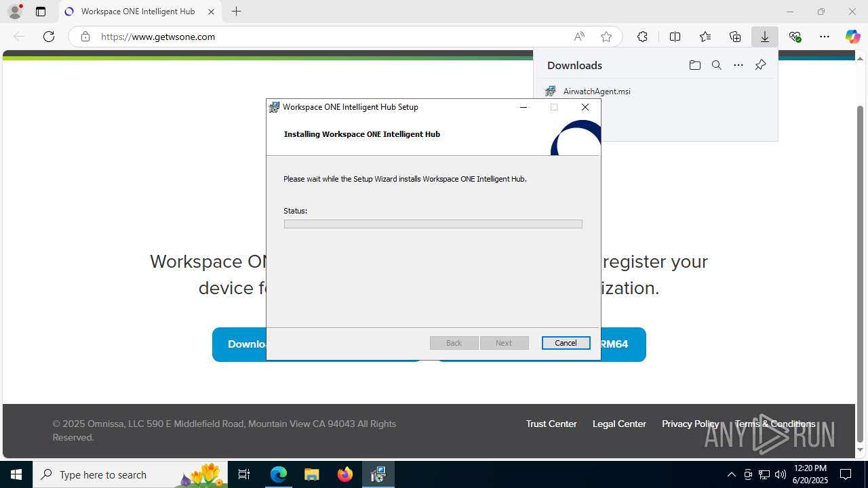868x488 pixels.
Task: Launch Firefox from the taskbar
Action: click(345, 474)
